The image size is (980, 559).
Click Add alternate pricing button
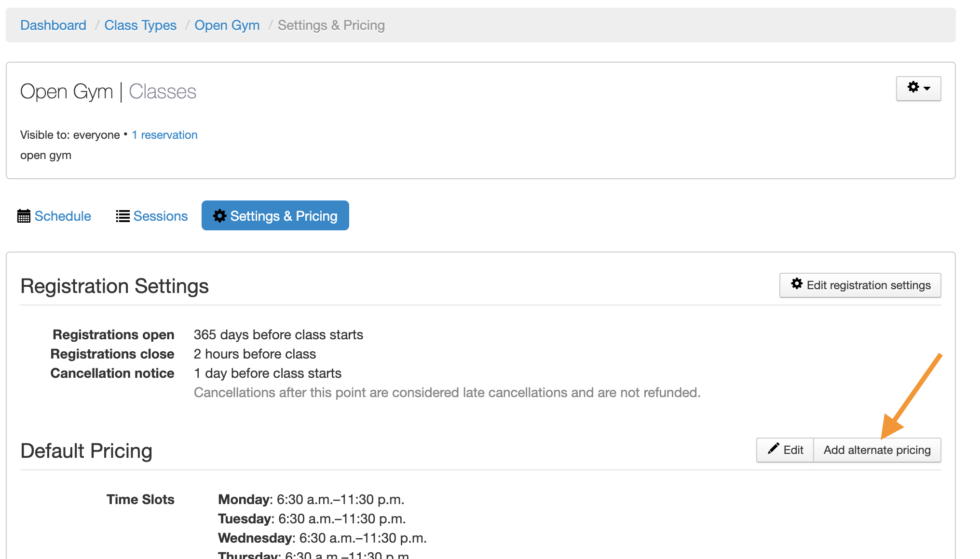pos(876,450)
